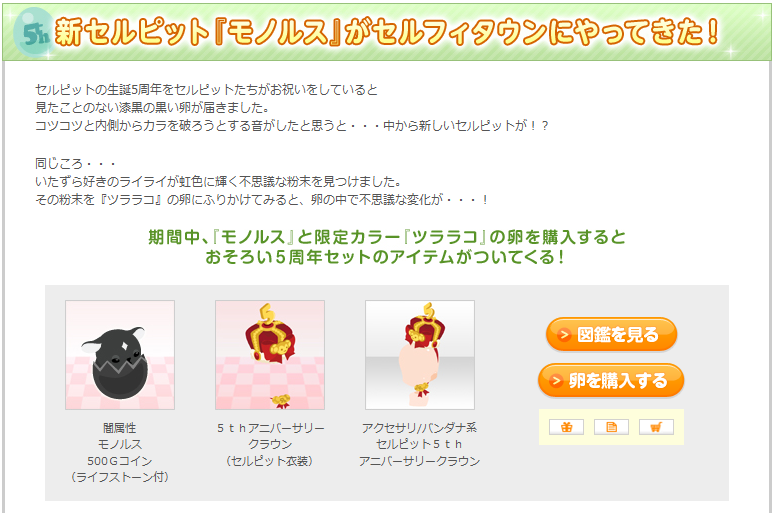Click the orange gift box icon

(x=566, y=427)
